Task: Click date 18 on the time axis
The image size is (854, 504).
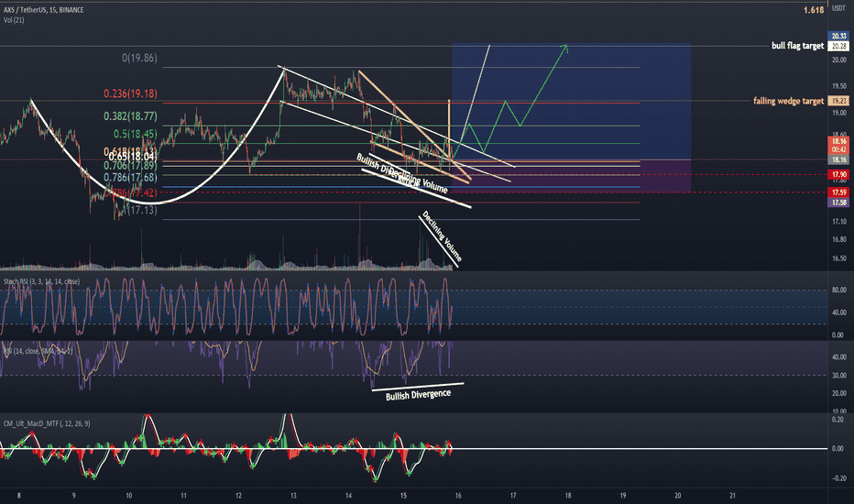Action: (568, 496)
